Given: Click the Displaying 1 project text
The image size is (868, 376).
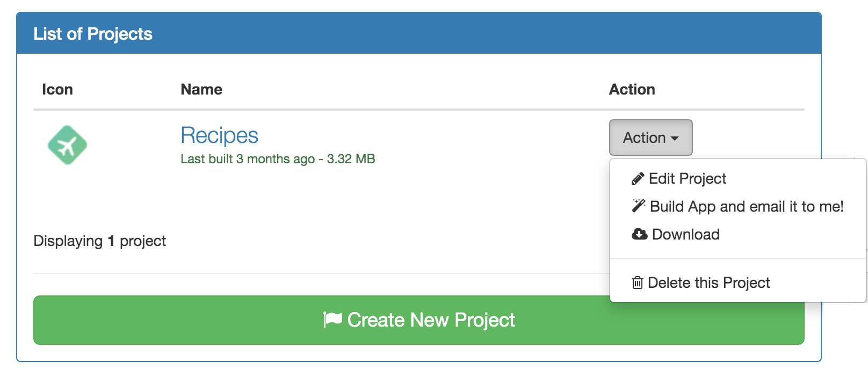Looking at the screenshot, I should (x=100, y=241).
